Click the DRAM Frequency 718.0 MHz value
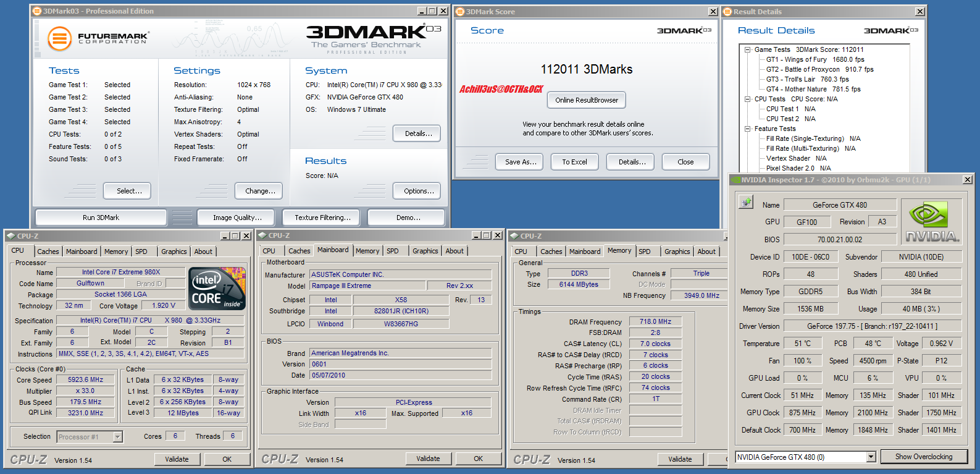The height and width of the screenshot is (474, 980). point(656,321)
